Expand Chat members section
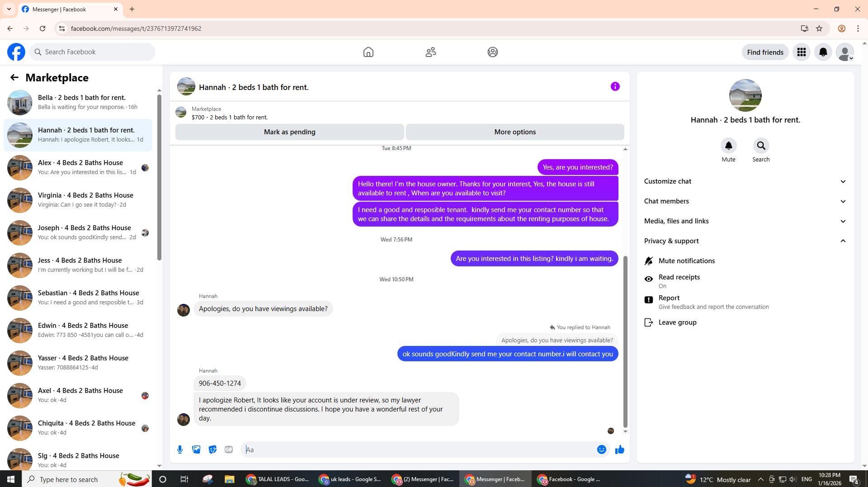This screenshot has width=868, height=487. 745,201
